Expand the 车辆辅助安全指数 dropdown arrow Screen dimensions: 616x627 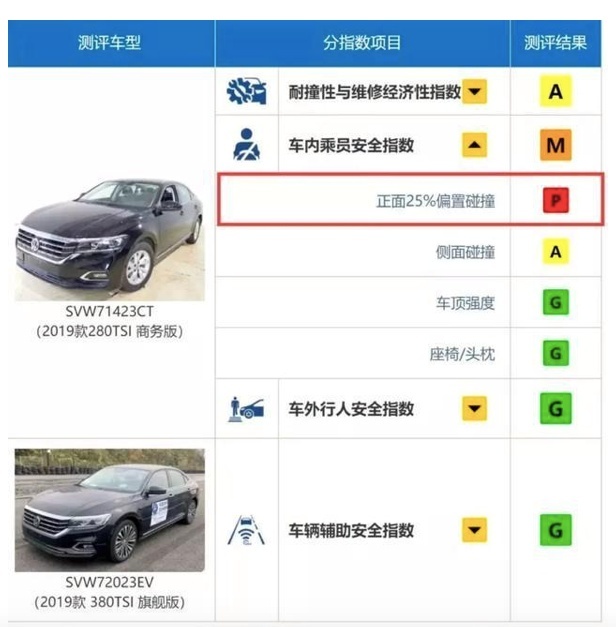(x=474, y=530)
